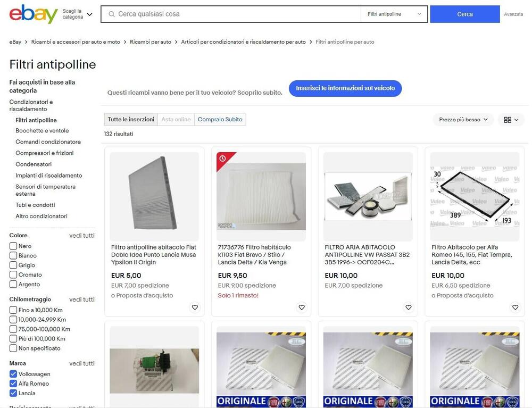This screenshot has width=532, height=408.
Task: Open grey cabin filter product image
Action: (154, 196)
